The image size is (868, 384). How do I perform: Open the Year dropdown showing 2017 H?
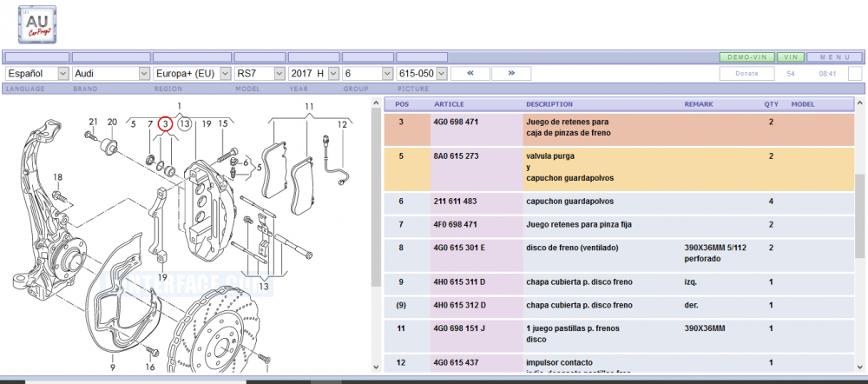(314, 73)
